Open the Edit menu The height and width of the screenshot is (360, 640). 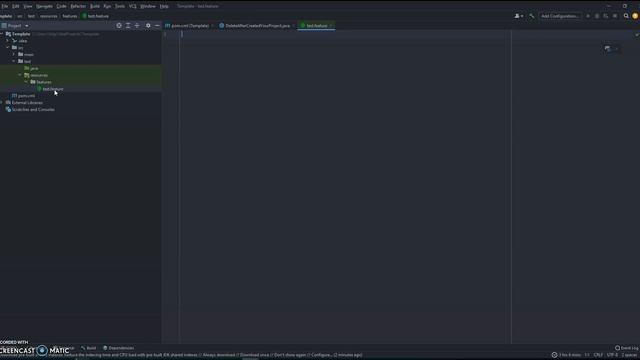coord(16,6)
